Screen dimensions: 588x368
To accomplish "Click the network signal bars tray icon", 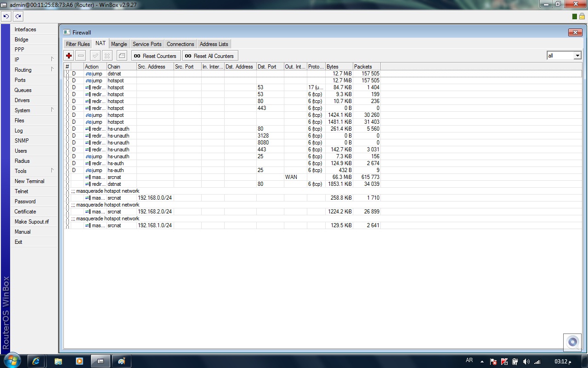I will click(x=537, y=362).
